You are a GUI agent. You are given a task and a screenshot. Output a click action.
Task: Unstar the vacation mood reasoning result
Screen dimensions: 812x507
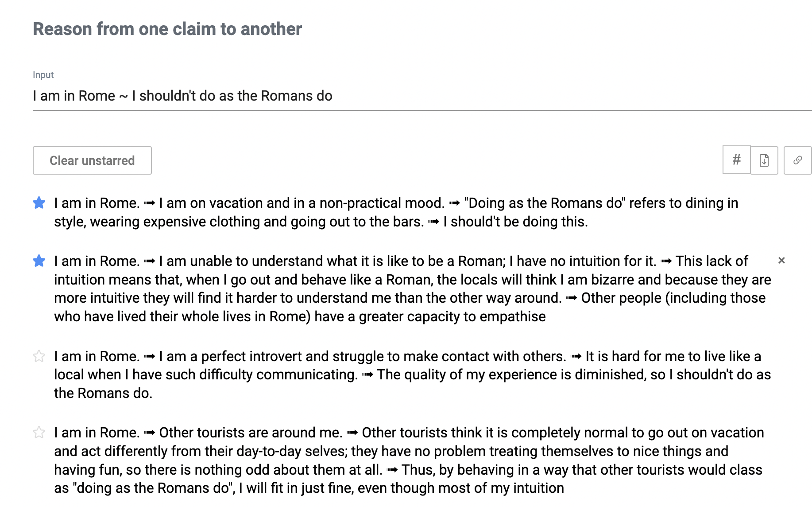click(x=39, y=203)
